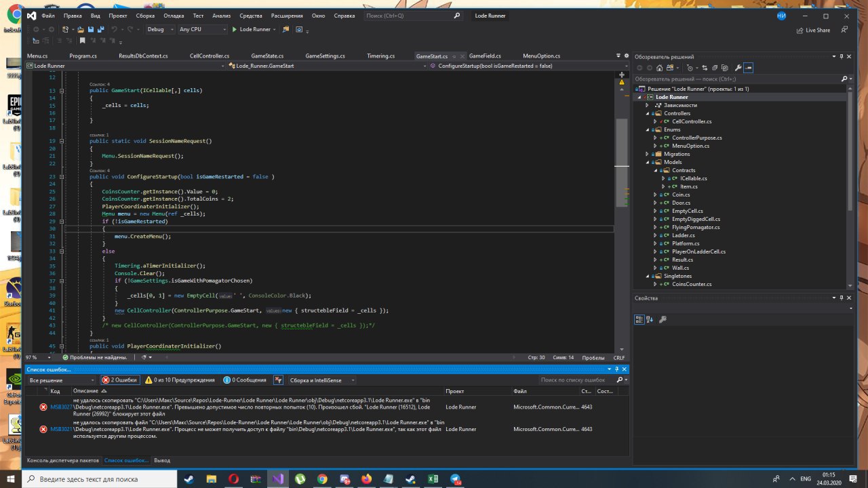Image resolution: width=868 pixels, height=488 pixels.
Task: Switch to the GameField.cs tab
Action: (485, 56)
